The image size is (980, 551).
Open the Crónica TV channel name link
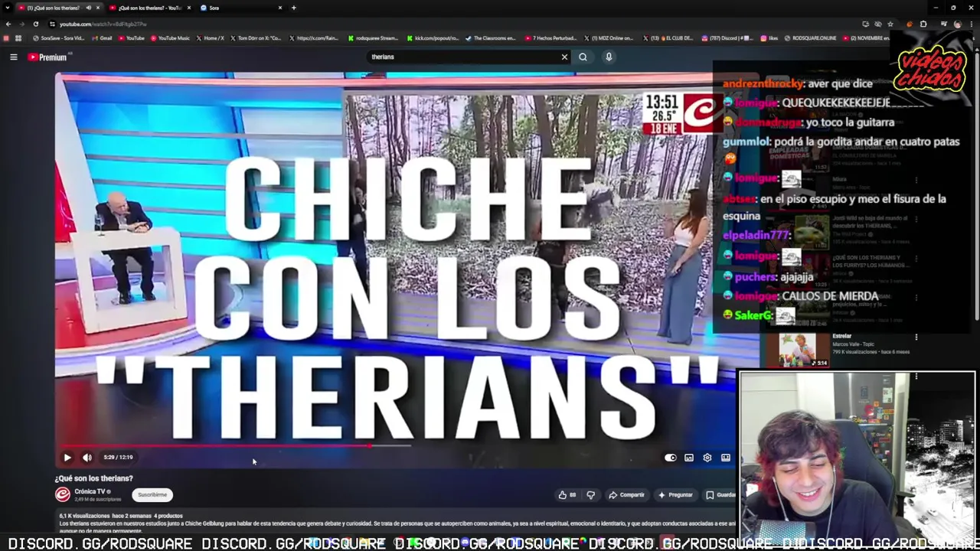(90, 491)
